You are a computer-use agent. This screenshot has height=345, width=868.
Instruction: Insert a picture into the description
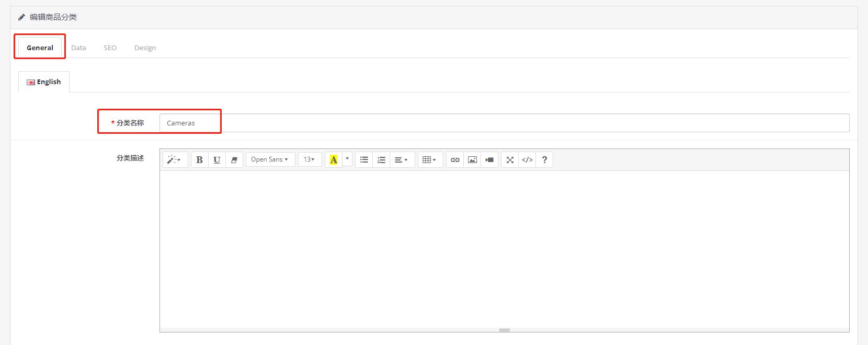tap(472, 160)
